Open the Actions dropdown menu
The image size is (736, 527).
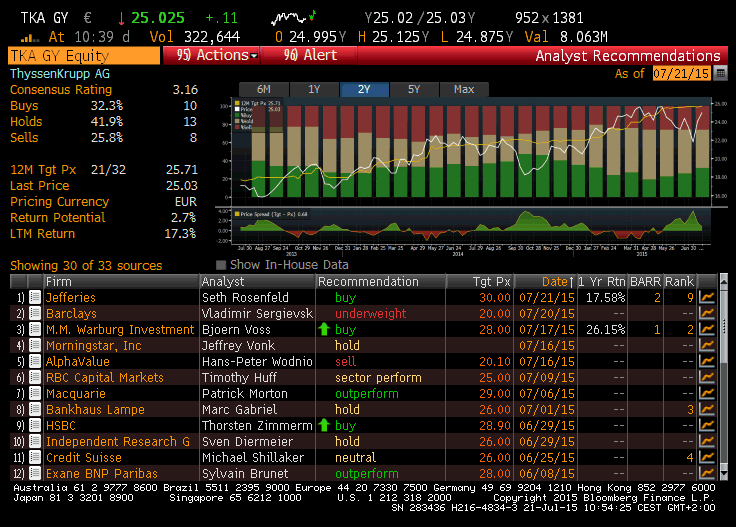(210, 55)
